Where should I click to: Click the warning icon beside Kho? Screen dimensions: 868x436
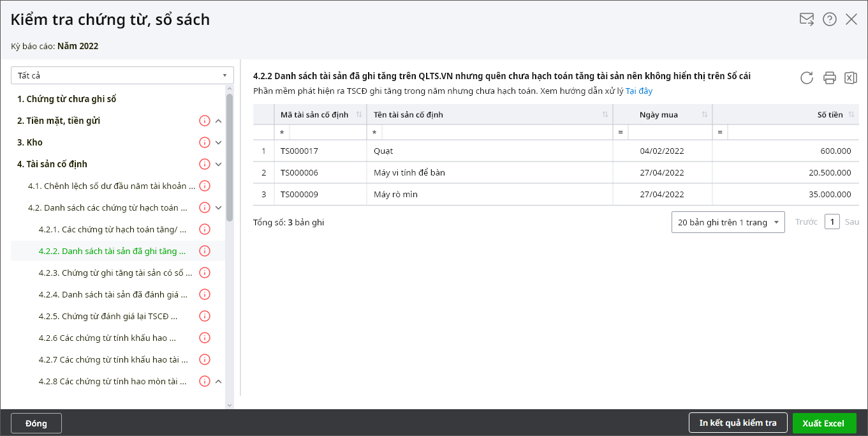click(205, 142)
